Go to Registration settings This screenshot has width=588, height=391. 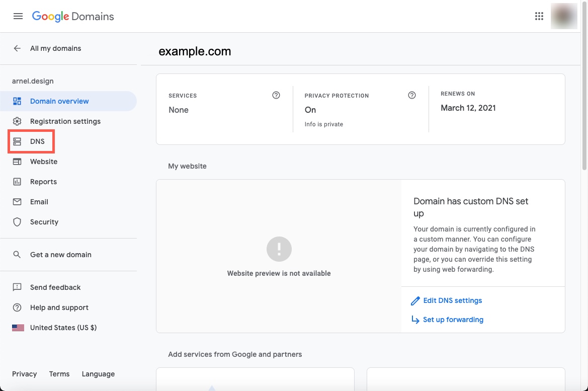[x=65, y=121]
